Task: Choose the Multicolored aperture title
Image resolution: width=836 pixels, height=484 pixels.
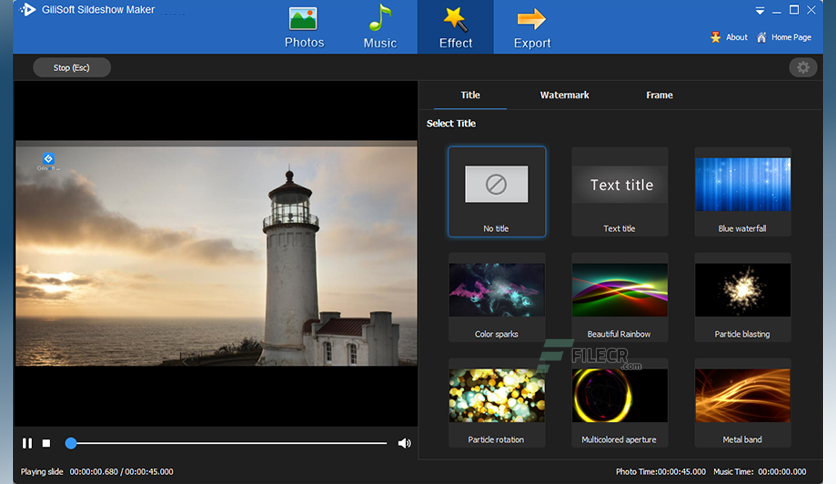Action: tap(620, 402)
